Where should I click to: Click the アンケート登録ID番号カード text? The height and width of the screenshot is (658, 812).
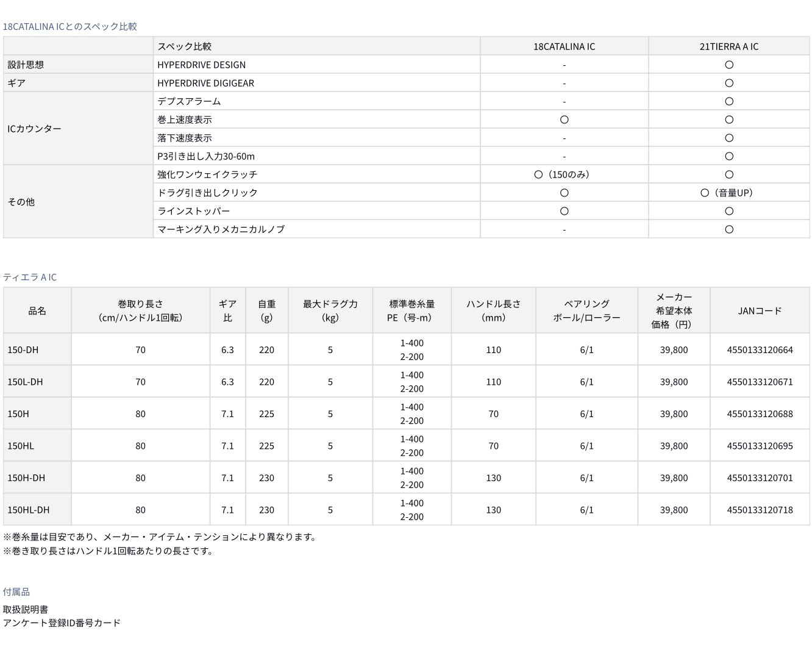[62, 623]
